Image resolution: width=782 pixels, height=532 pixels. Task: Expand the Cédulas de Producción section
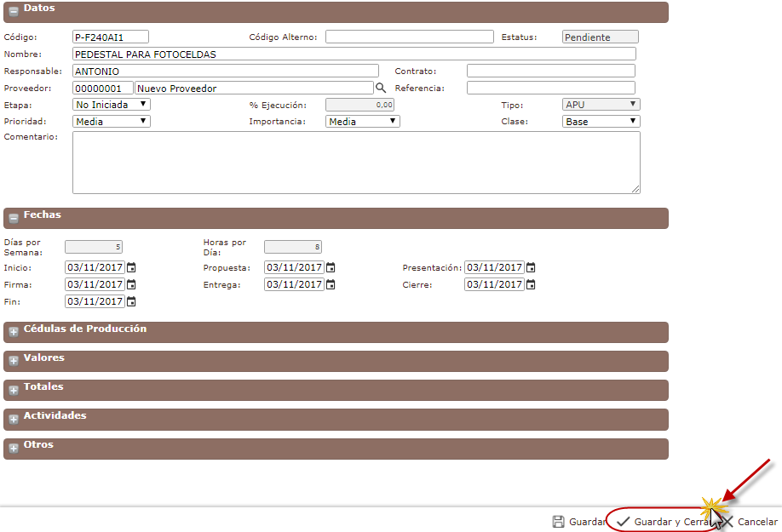(x=14, y=332)
